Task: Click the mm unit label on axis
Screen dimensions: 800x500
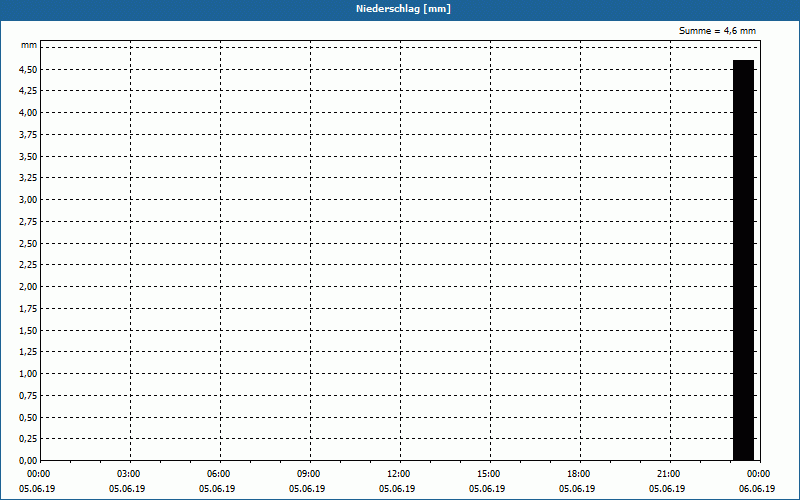Action: tap(29, 45)
